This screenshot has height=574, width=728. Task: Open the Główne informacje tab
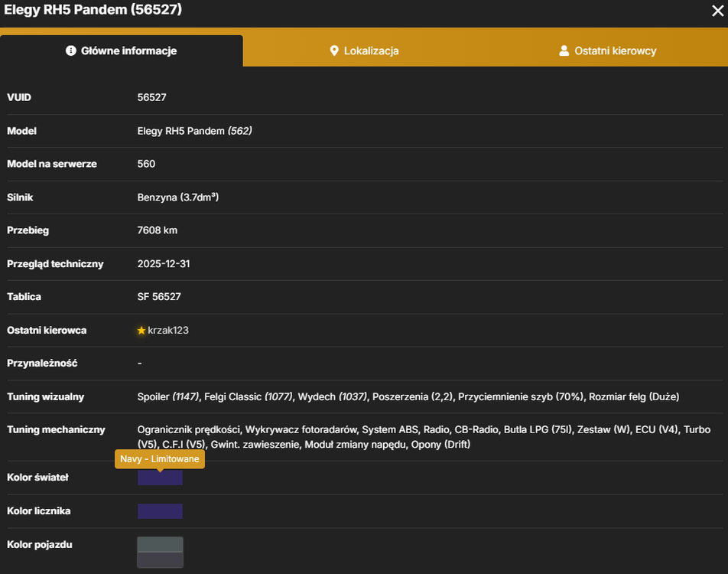pos(121,51)
